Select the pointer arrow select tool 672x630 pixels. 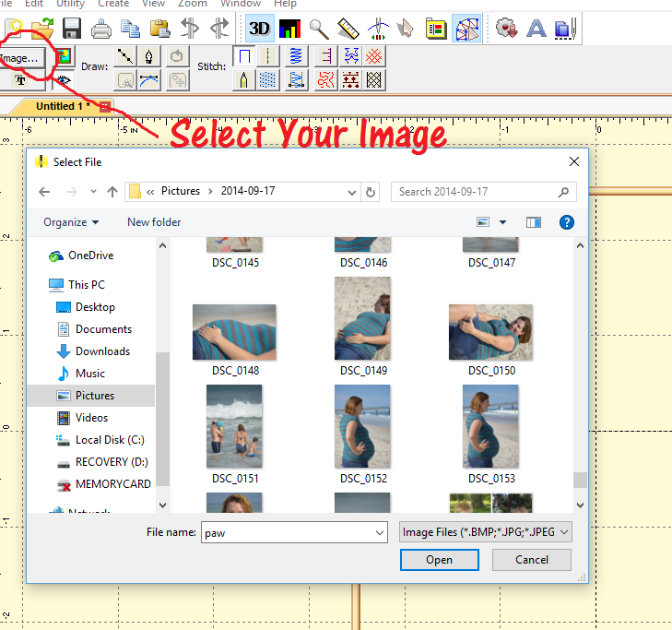[405, 29]
